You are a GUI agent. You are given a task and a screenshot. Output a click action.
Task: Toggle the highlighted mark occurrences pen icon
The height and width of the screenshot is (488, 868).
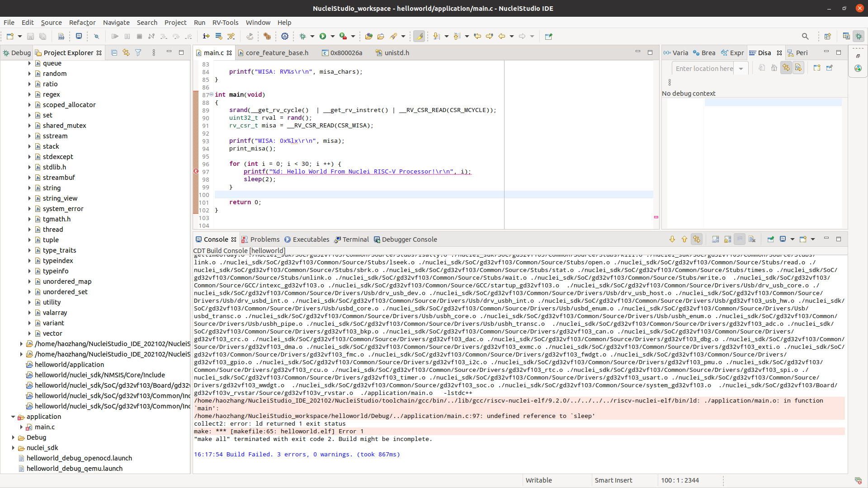419,37
